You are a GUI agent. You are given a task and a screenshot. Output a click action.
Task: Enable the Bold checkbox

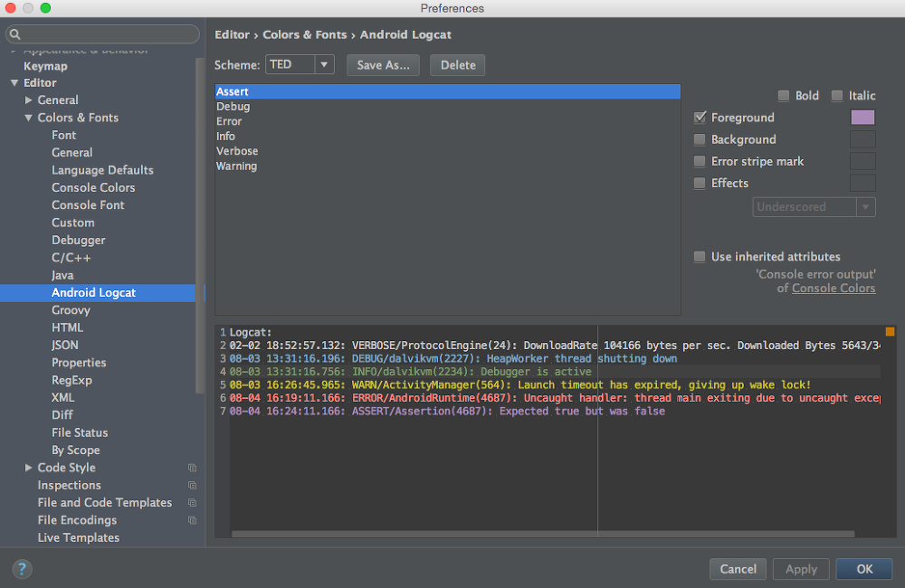pos(783,96)
